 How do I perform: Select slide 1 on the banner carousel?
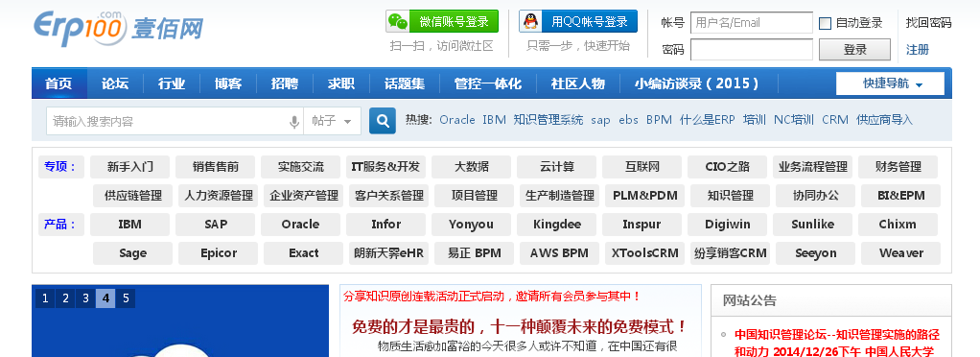pyautogui.click(x=44, y=298)
